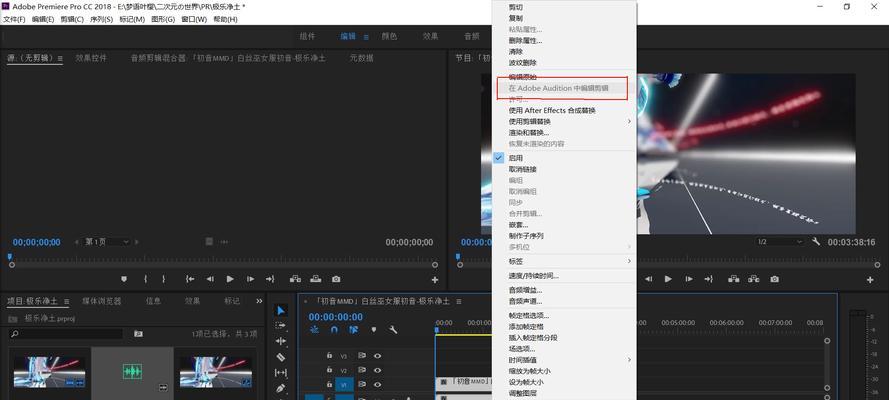
Task: Open the 1/2 playback resolution dropdown
Action: click(x=780, y=241)
